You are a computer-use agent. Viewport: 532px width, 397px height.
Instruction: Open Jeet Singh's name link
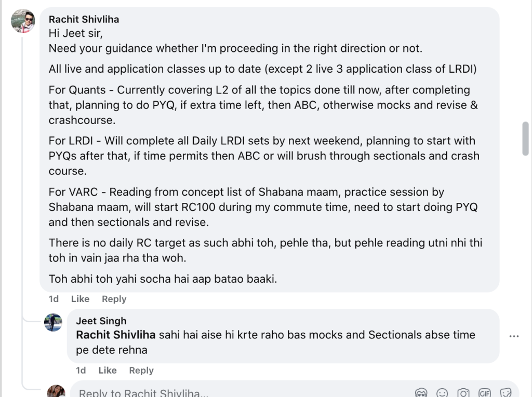101,321
